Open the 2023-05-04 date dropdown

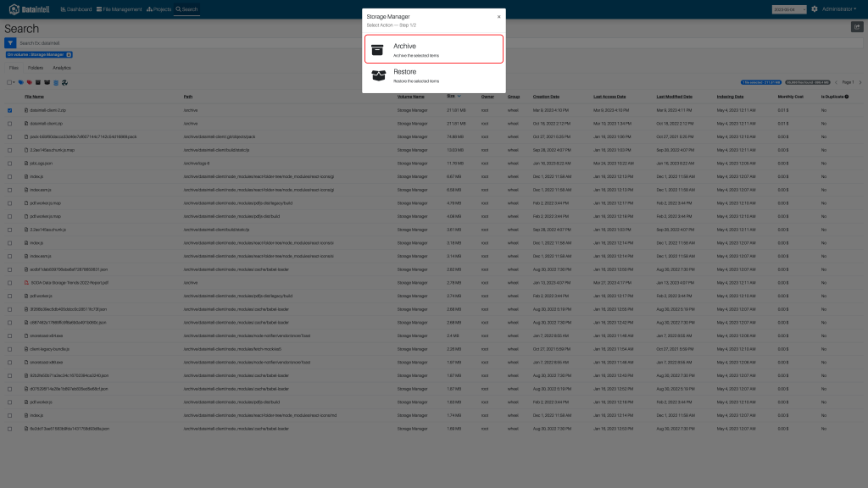pos(789,9)
